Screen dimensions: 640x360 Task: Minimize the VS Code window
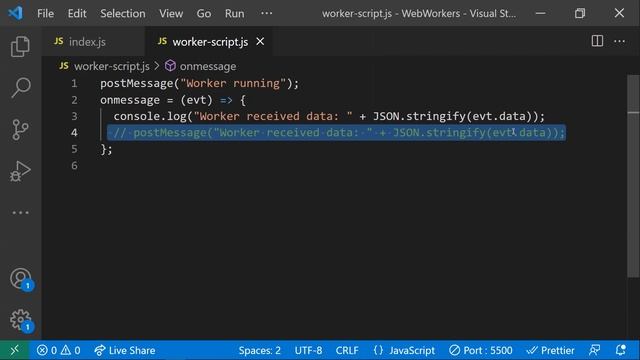[x=540, y=13]
